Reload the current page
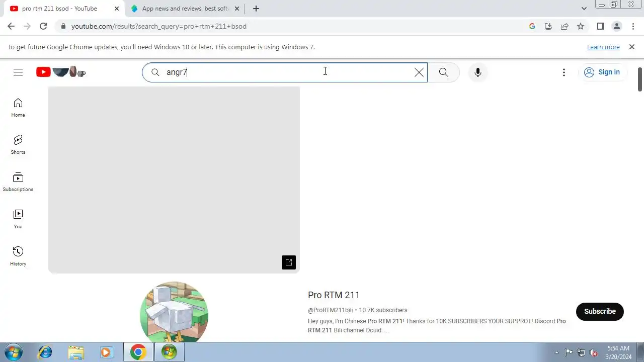644x362 pixels. point(43,26)
